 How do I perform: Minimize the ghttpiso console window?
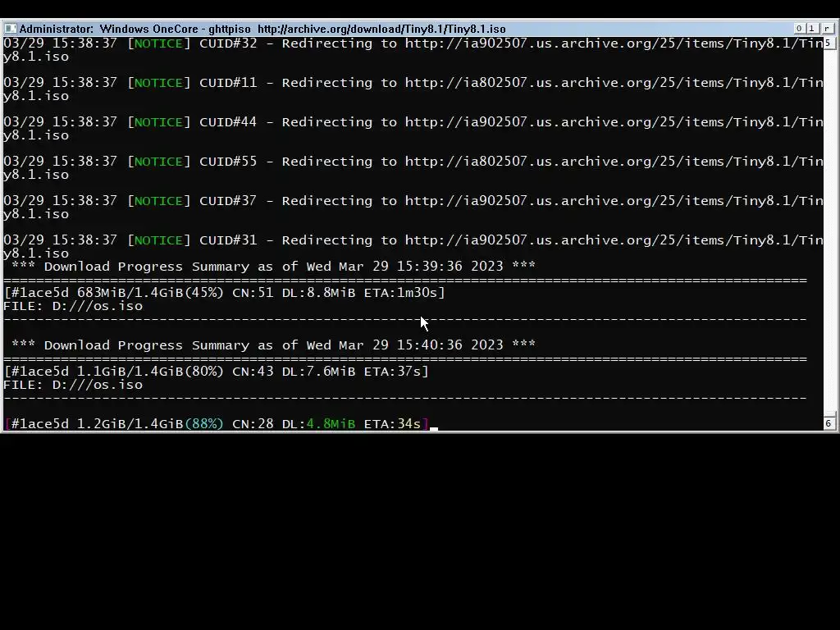799,29
